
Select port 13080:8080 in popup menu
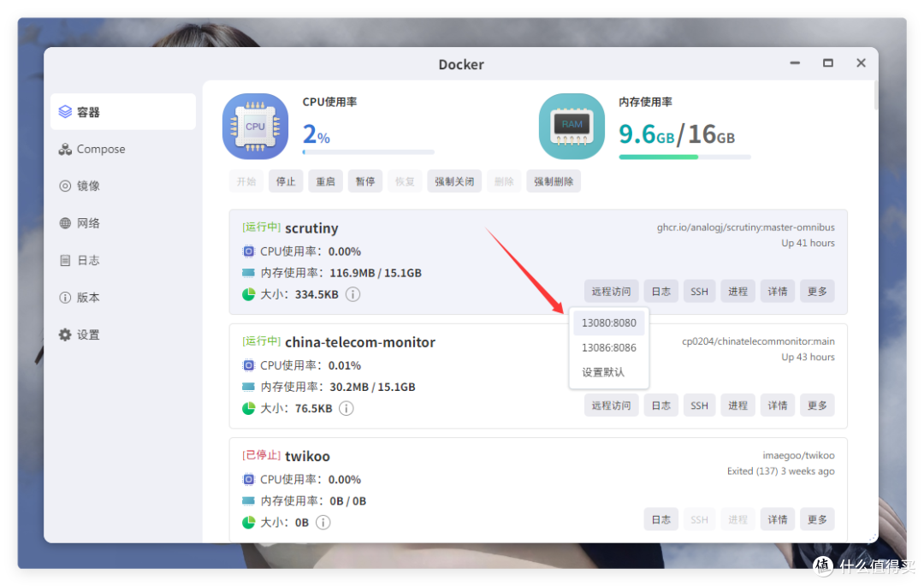coord(609,323)
